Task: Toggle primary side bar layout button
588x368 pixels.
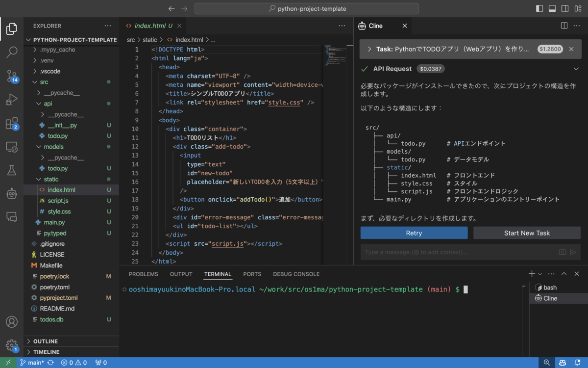Action: pos(539,8)
